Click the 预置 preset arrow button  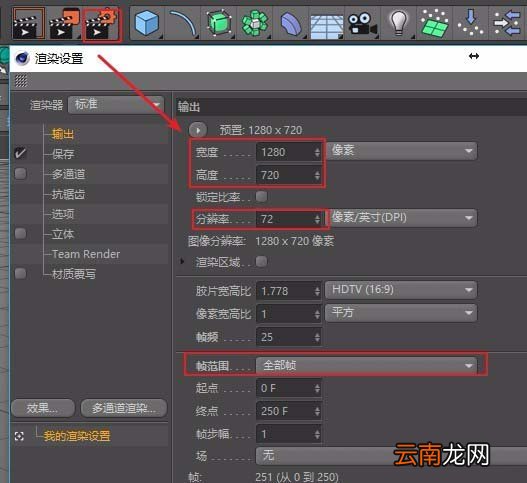point(198,130)
